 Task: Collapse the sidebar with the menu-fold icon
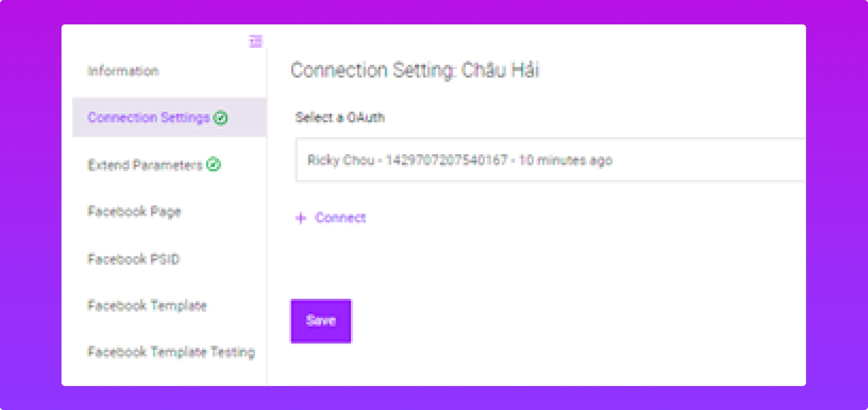point(255,41)
